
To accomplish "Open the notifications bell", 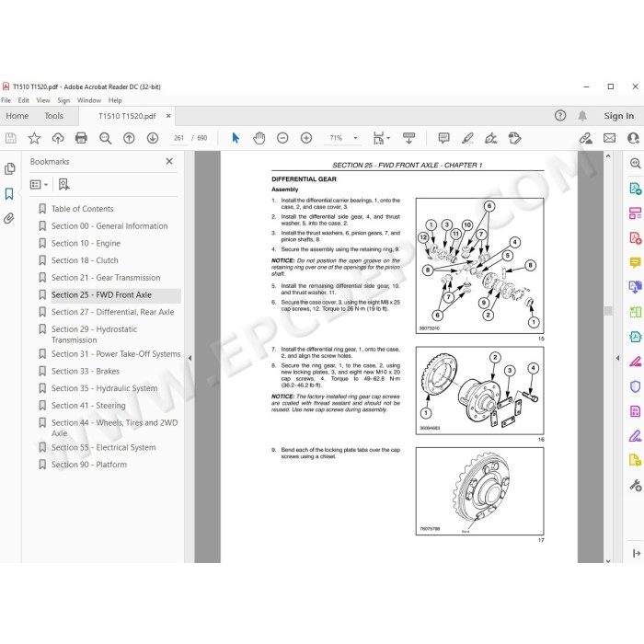I will click(x=582, y=116).
